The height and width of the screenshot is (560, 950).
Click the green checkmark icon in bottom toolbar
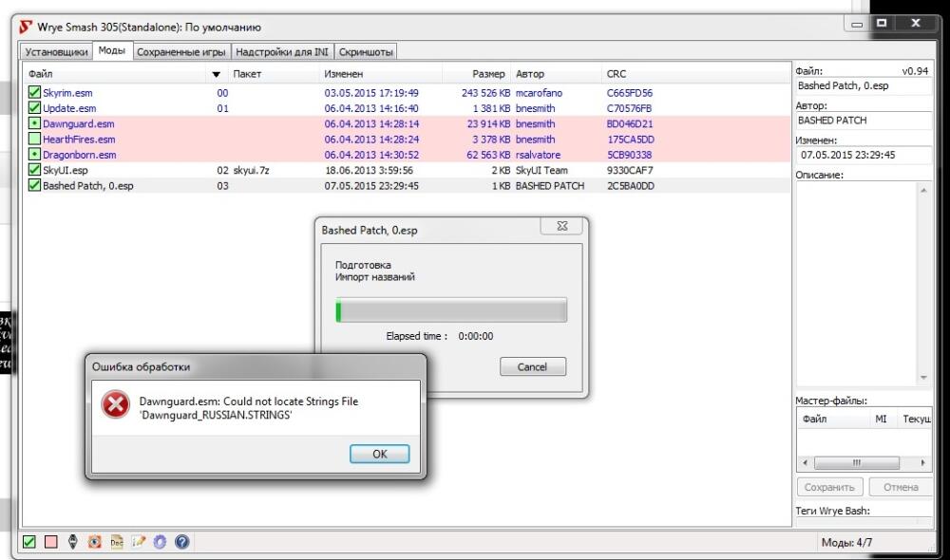tap(29, 542)
